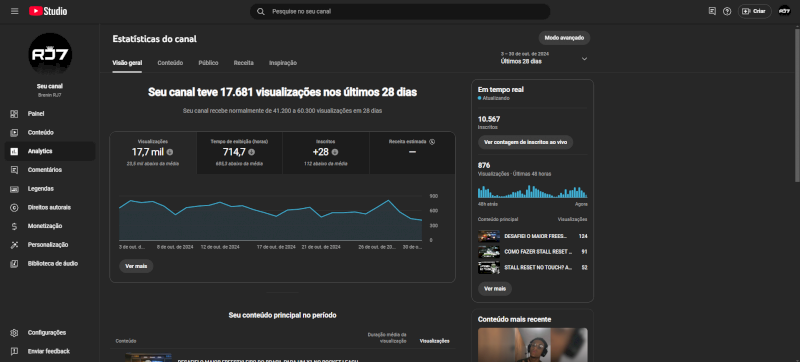Open Painel dashboard in sidebar
Image resolution: width=800 pixels, height=362 pixels.
(50, 114)
